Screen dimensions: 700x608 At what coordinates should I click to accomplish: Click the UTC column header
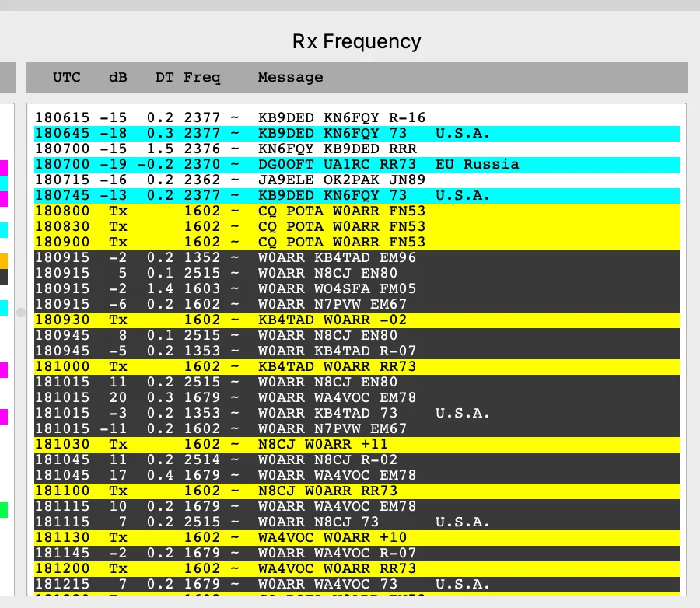click(x=67, y=77)
